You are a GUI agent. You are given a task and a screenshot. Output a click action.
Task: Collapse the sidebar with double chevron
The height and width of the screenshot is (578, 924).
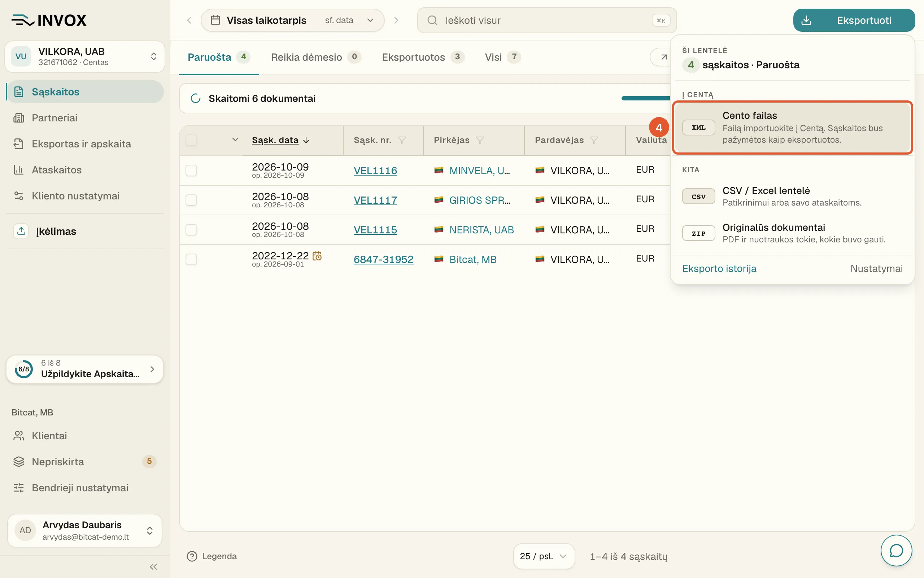[x=153, y=566]
